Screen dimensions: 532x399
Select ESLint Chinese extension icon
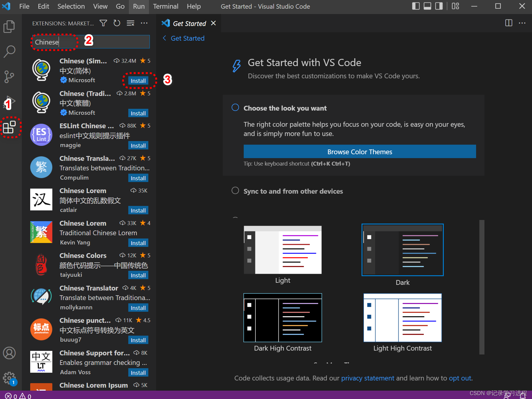[x=41, y=135]
